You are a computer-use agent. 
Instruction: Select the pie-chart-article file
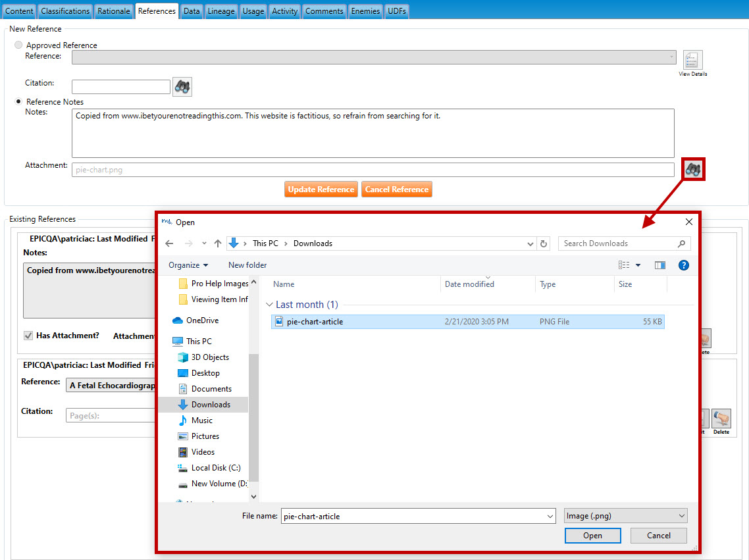click(x=315, y=322)
